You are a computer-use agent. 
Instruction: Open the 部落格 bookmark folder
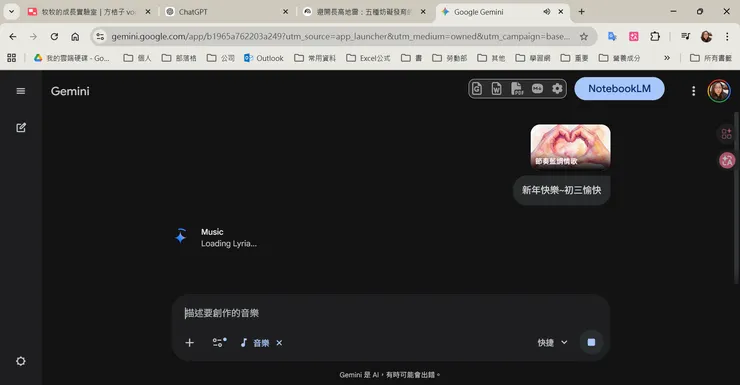pyautogui.click(x=179, y=58)
